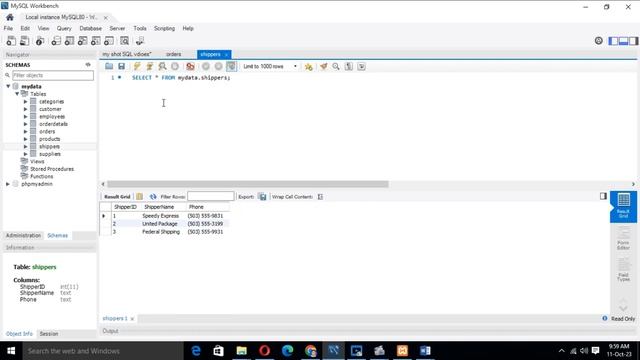Screen dimensions: 640x360
Task: Switch to Session tab
Action: [x=49, y=334]
